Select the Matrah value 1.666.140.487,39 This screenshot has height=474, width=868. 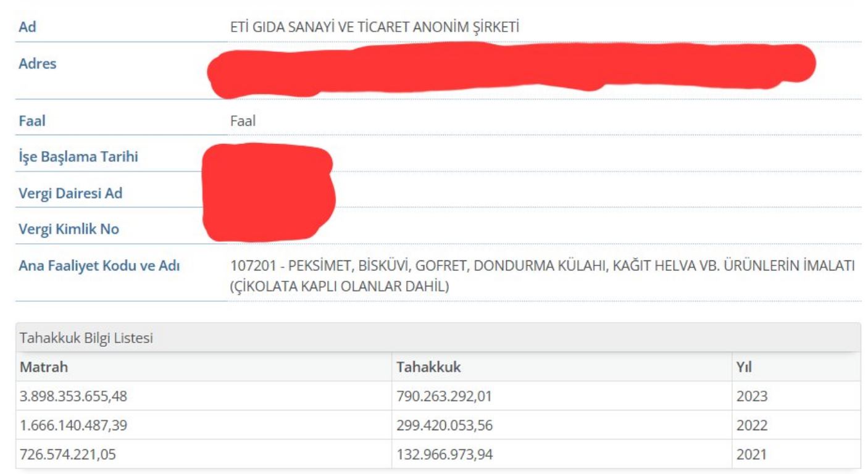pos(73,426)
